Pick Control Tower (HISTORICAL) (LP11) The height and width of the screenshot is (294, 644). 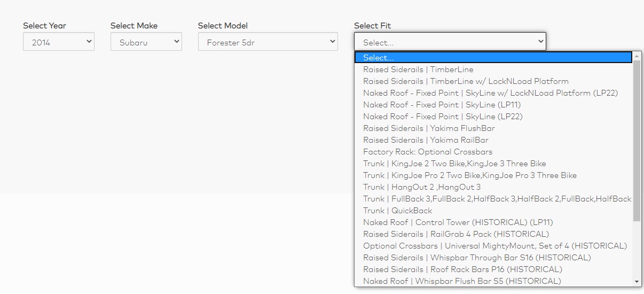coord(493,222)
